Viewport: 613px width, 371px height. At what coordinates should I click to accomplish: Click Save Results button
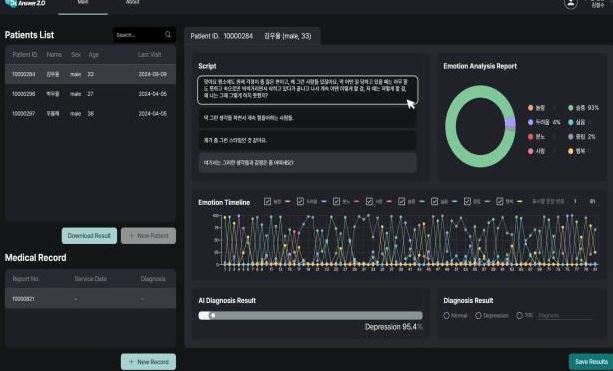click(591, 362)
